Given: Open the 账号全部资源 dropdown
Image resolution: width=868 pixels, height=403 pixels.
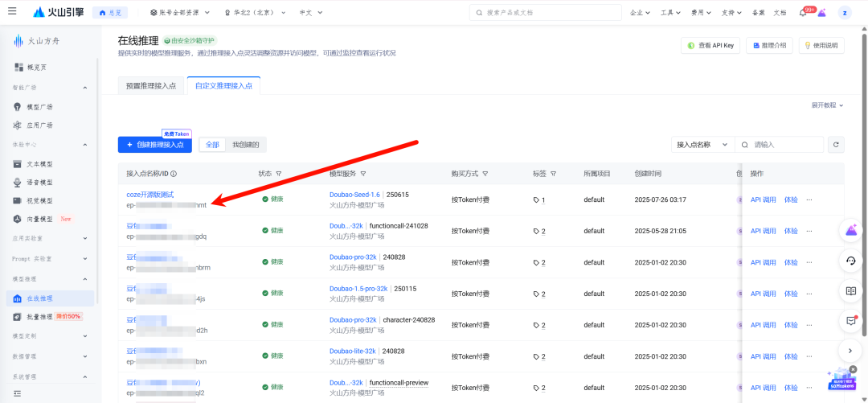Looking at the screenshot, I should point(181,12).
